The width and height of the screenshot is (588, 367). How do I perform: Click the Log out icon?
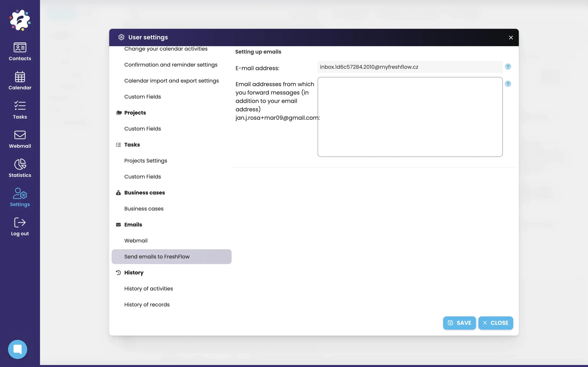coord(20,226)
